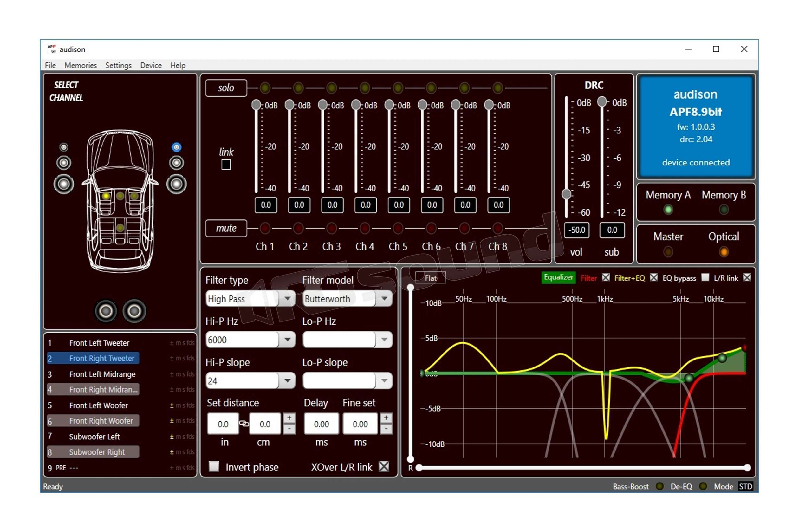Toggle the Filter+EQ curve checkbox
799x532 pixels.
pyautogui.click(x=653, y=277)
